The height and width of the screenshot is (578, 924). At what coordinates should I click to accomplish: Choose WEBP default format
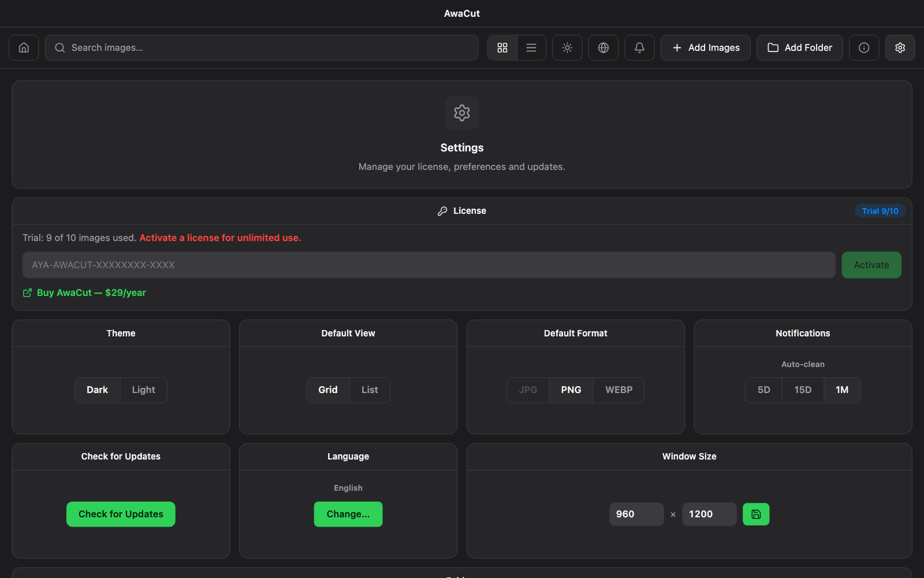619,390
